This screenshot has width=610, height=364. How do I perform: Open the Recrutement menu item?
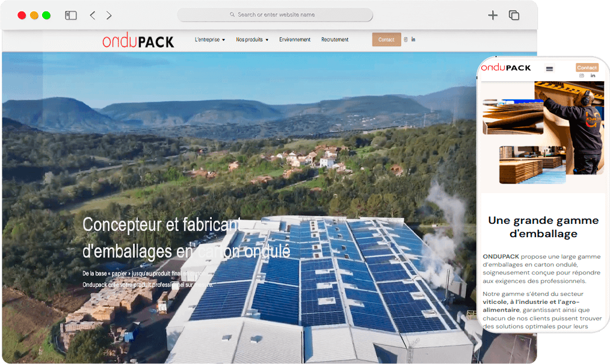pos(334,40)
